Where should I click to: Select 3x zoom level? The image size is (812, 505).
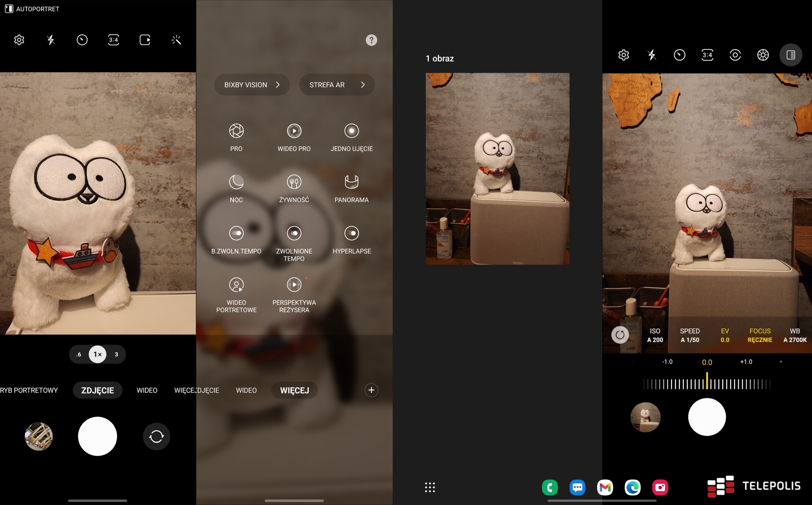point(116,355)
